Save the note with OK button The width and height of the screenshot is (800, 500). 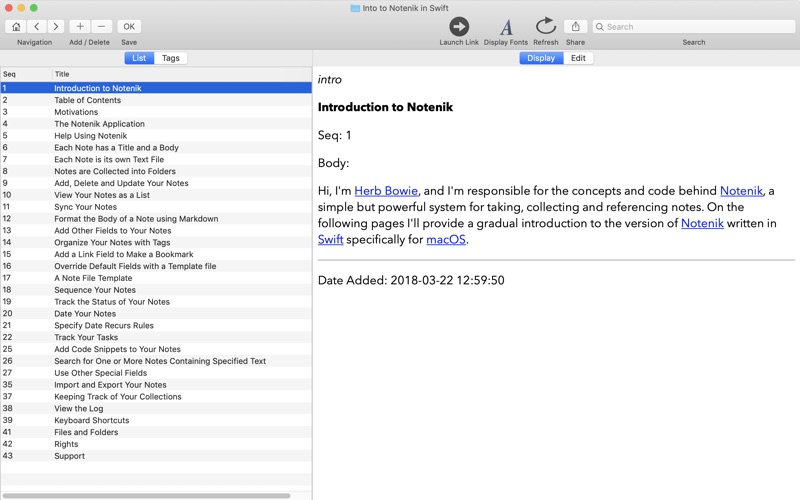click(129, 27)
